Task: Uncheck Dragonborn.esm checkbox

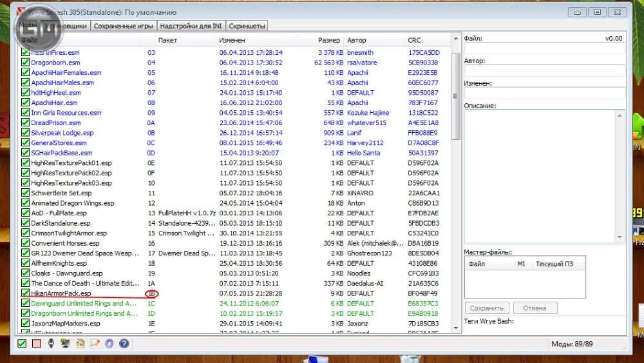Action: click(x=26, y=63)
